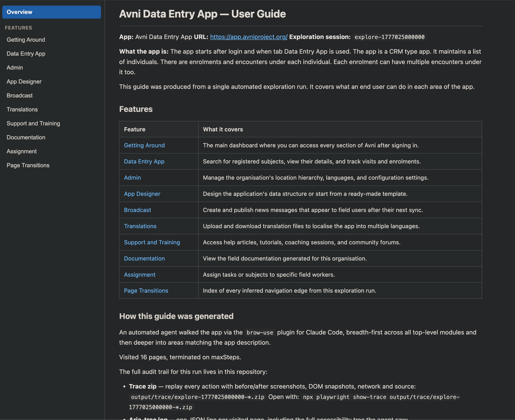Click the 'Feature' column header
Viewport: 515px width, 420px height.
pyautogui.click(x=135, y=129)
